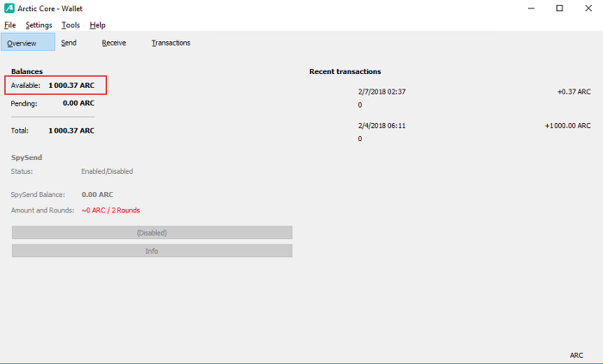
Task: Click the 2/7/2018 02:37 transaction date
Action: 382,92
